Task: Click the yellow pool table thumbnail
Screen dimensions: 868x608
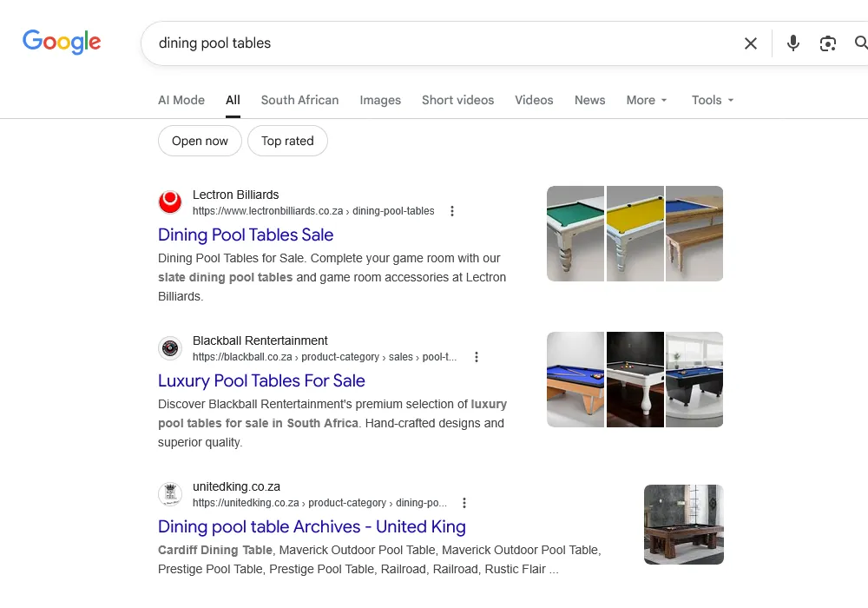Action: point(635,234)
